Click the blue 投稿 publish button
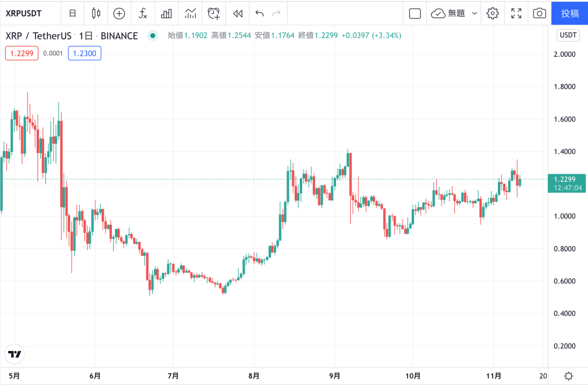The width and height of the screenshot is (588, 386). [x=570, y=13]
